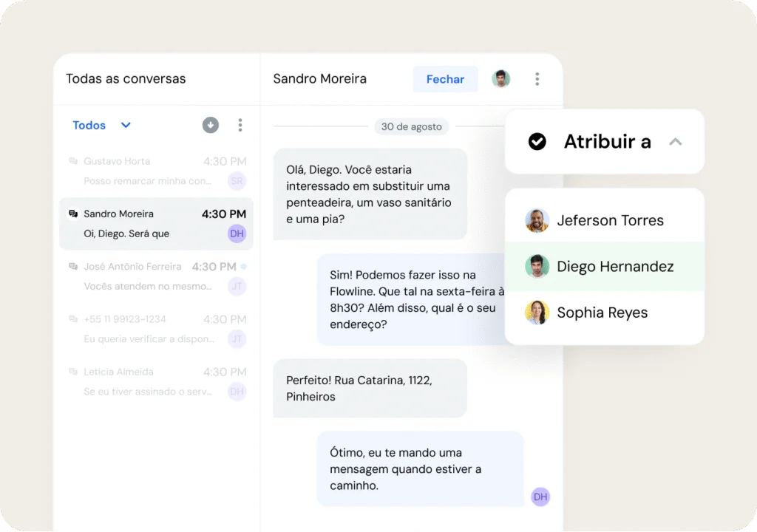This screenshot has height=532, width=757.
Task: Click the Fechar button
Action: [x=445, y=79]
